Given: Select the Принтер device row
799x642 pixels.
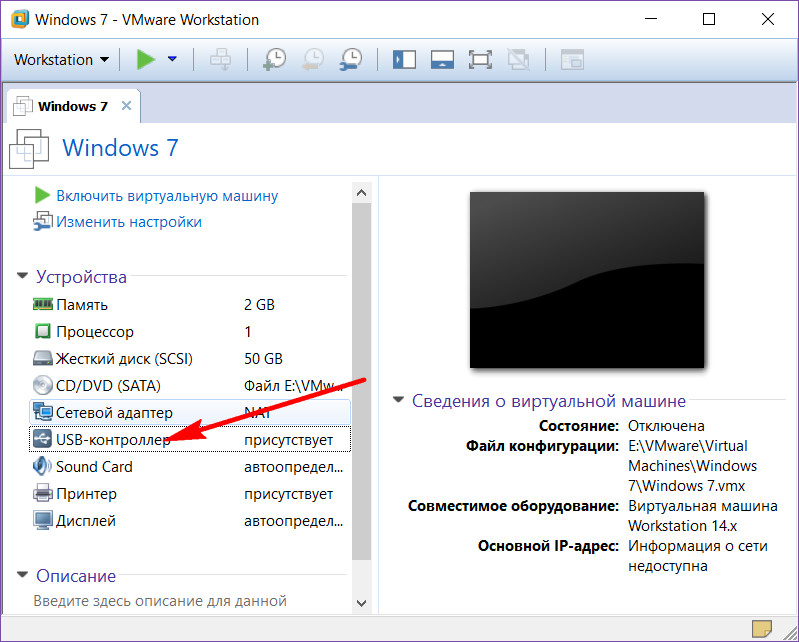Looking at the screenshot, I should tap(190, 494).
